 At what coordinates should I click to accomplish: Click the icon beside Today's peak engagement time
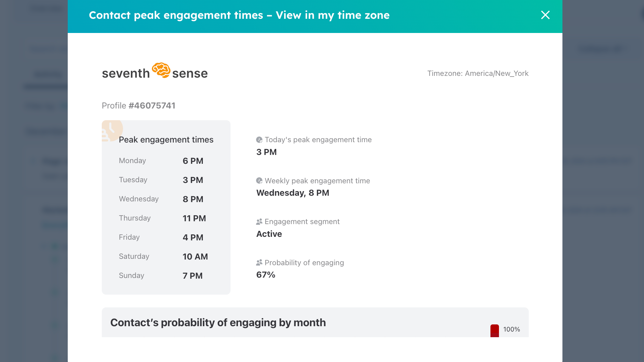[x=259, y=140]
